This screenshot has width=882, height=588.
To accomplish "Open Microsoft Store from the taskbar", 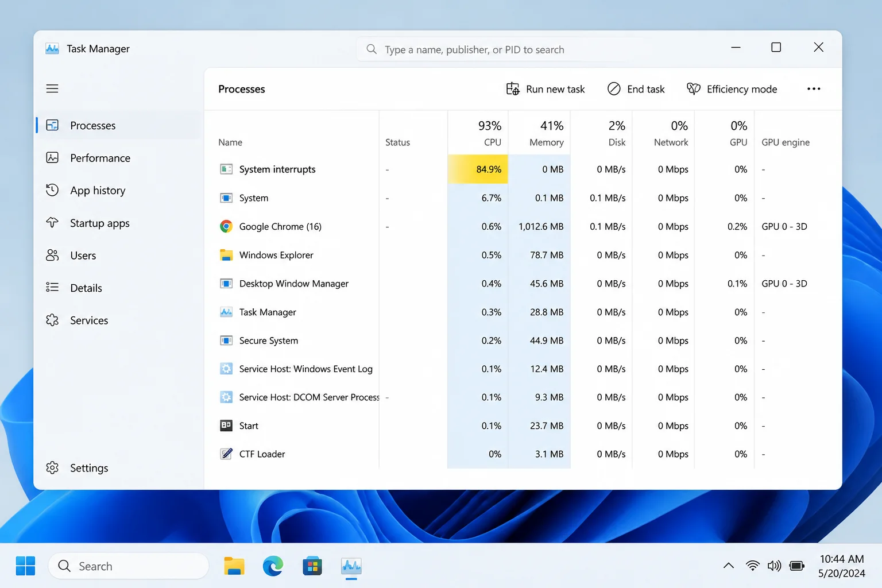I will [312, 566].
